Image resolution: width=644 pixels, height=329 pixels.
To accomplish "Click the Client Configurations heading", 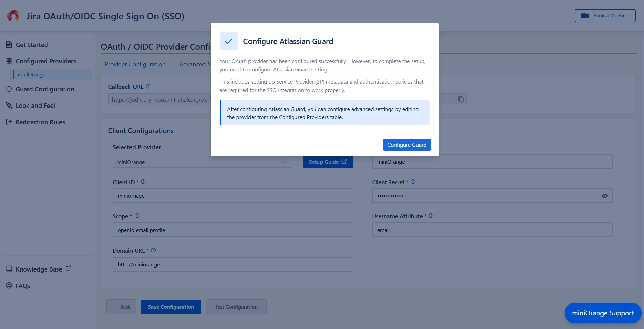I will (141, 131).
